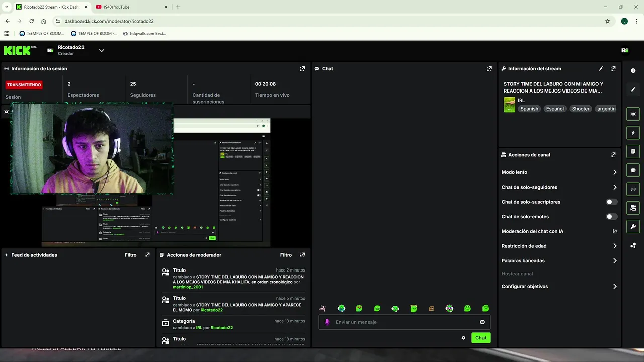Toggle Chat de solo-emotes switch
The height and width of the screenshot is (362, 644).
(x=611, y=217)
